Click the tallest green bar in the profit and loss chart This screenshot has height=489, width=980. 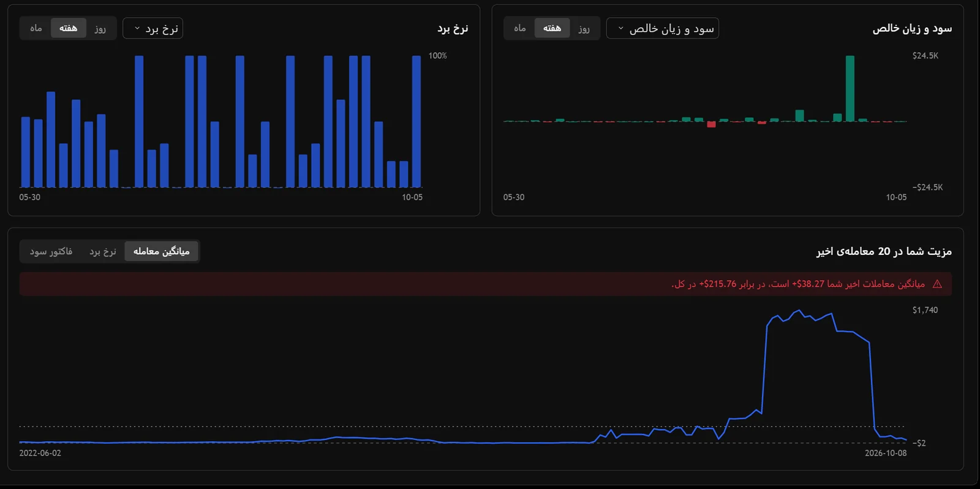[x=850, y=88]
